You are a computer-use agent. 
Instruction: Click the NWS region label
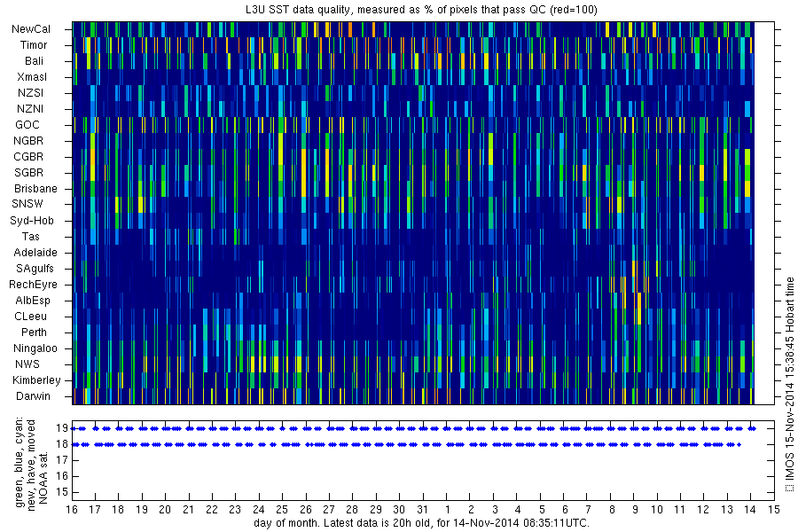click(x=27, y=364)
